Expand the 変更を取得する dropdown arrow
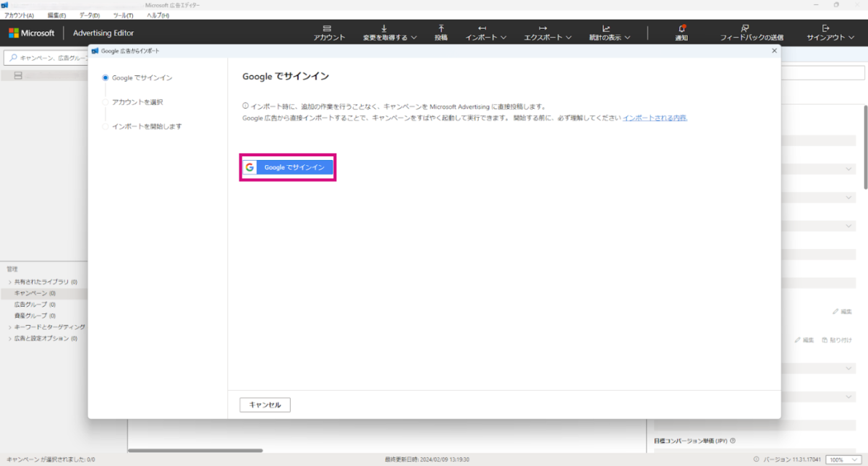Viewport: 868px width, 466px height. pyautogui.click(x=414, y=38)
